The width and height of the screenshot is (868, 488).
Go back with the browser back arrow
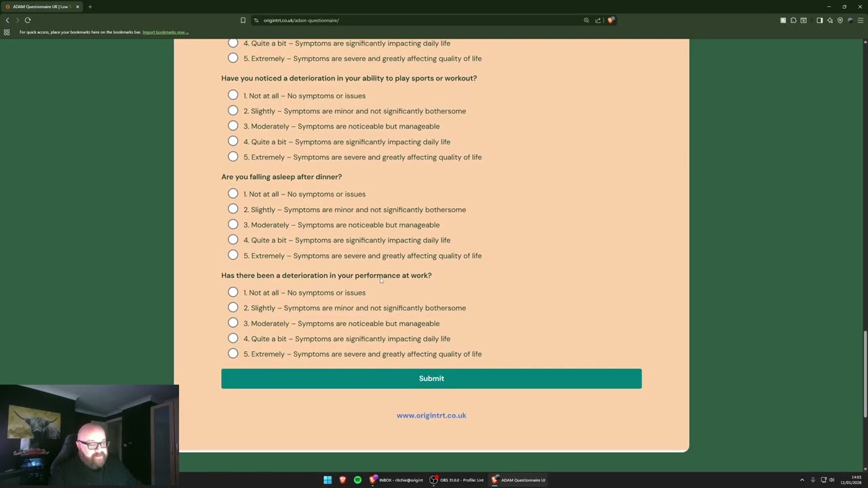(7, 20)
